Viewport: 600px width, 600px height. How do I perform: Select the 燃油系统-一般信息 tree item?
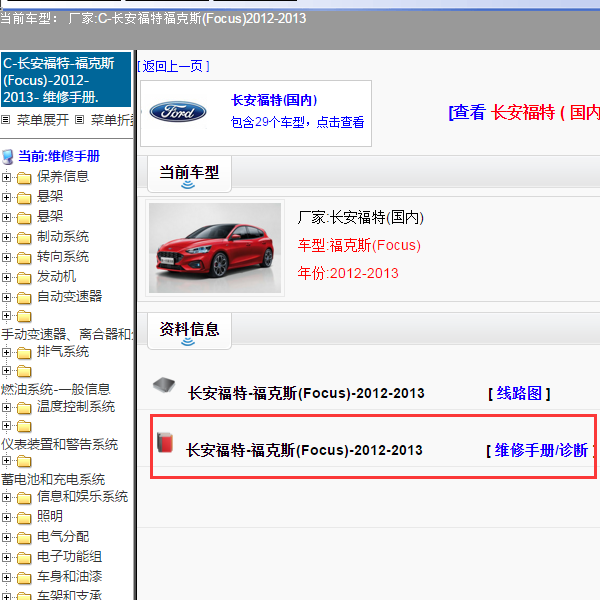55,389
